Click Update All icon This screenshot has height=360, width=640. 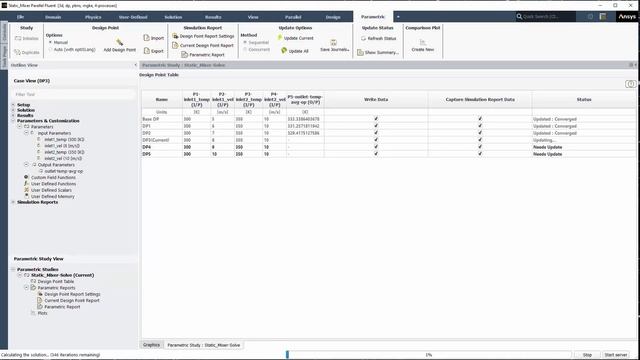coord(284,51)
